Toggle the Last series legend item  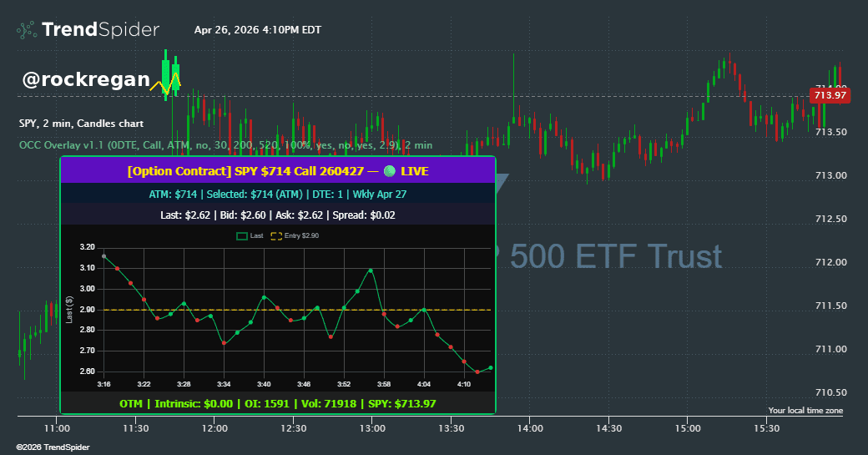point(250,235)
